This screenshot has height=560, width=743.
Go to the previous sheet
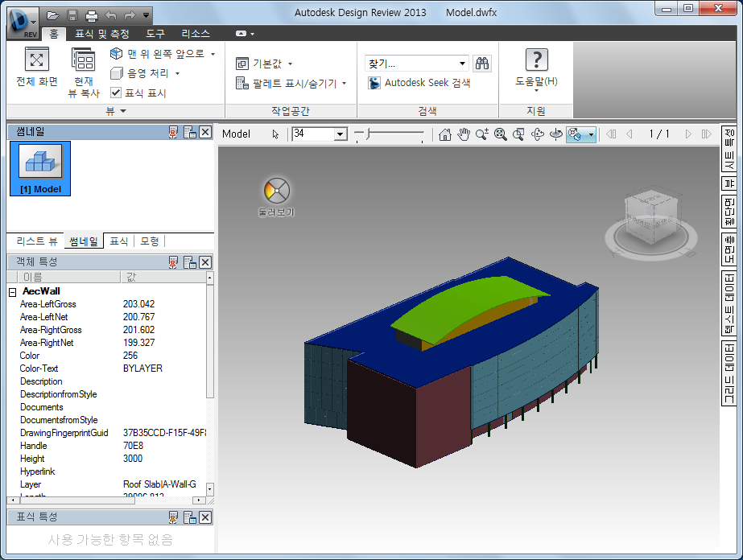coord(629,134)
